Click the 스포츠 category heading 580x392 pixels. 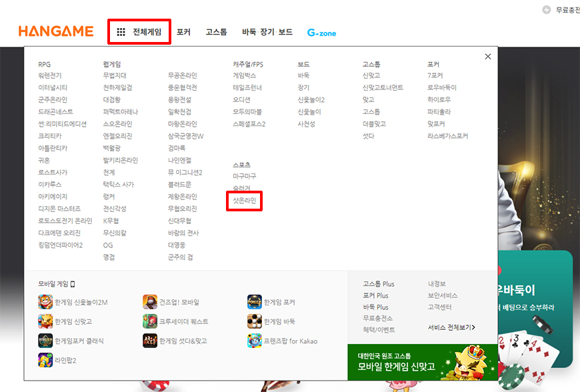point(241,165)
